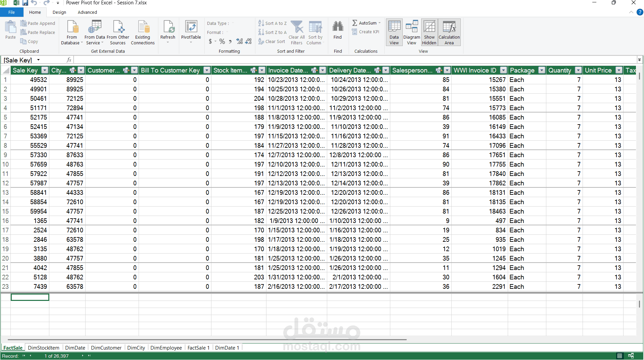Open From Database import option
This screenshot has height=360, width=644.
point(72,32)
